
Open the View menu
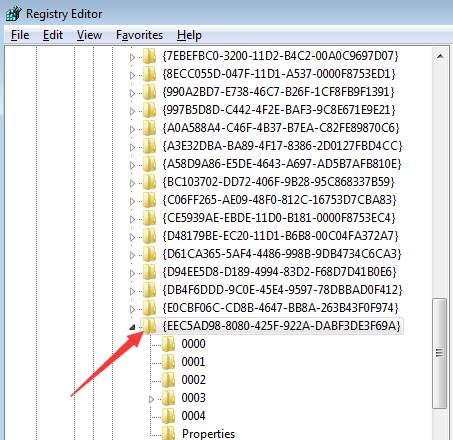(x=89, y=35)
